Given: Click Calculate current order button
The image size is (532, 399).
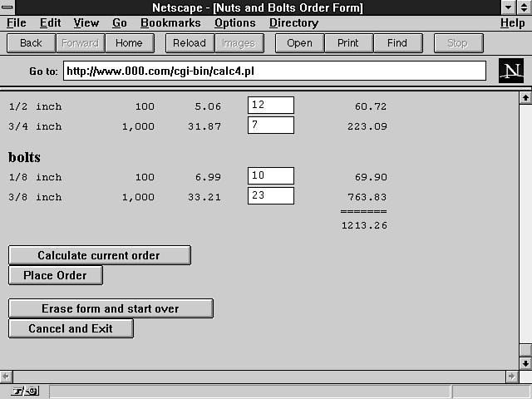Looking at the screenshot, I should click(99, 255).
